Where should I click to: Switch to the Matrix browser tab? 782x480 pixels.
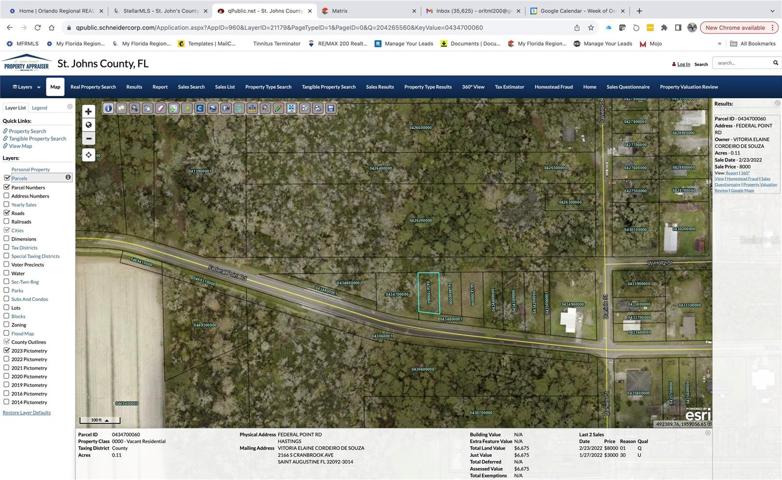point(369,10)
